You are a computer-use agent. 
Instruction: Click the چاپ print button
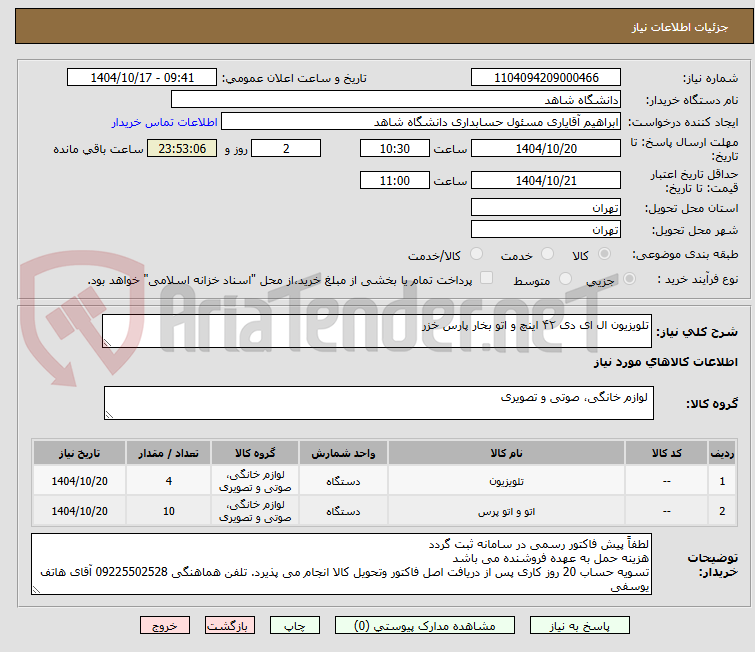[294, 626]
